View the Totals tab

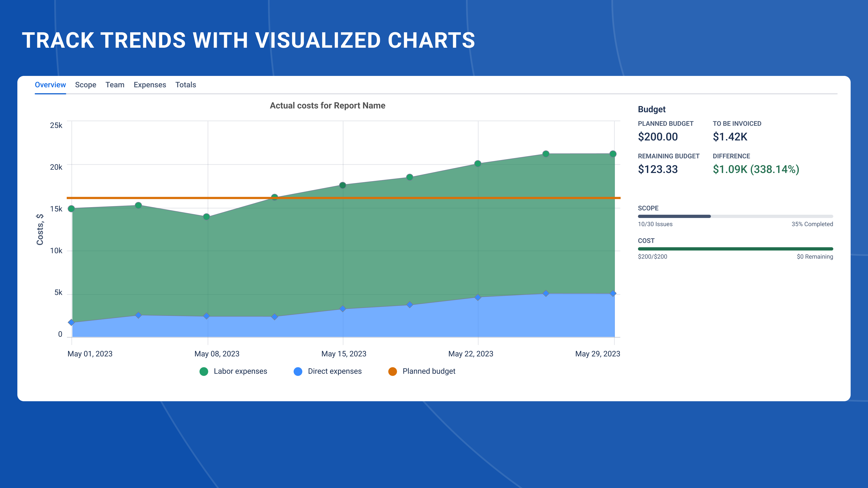(185, 85)
